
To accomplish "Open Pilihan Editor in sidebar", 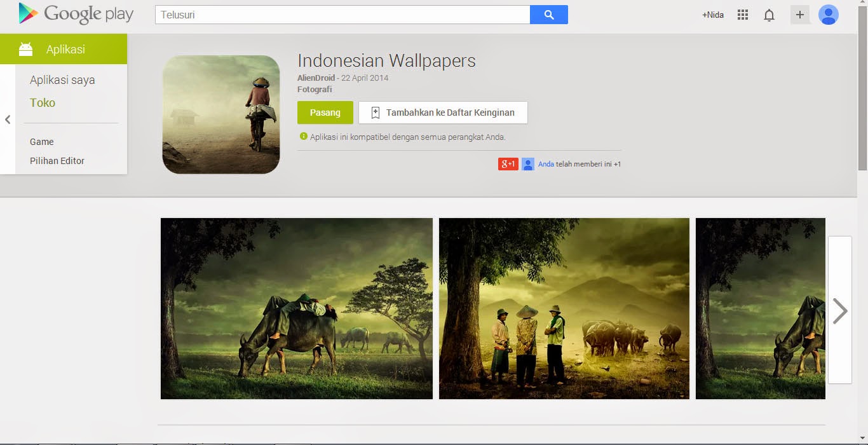I will pos(57,161).
